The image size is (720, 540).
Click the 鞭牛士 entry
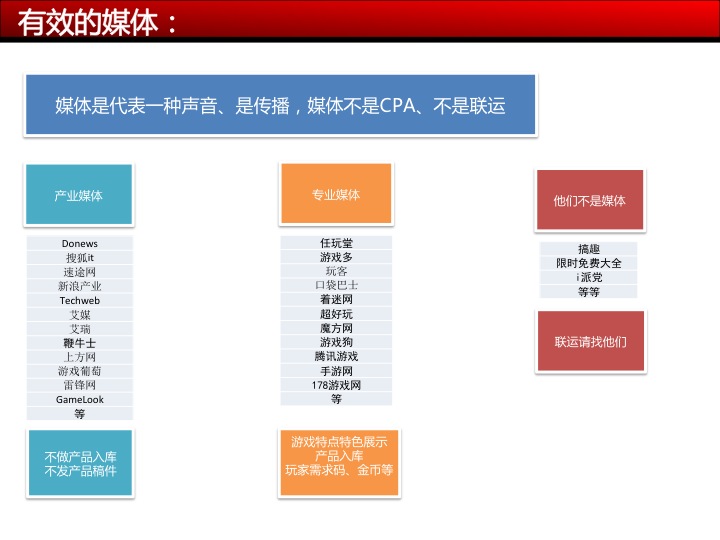pos(80,343)
